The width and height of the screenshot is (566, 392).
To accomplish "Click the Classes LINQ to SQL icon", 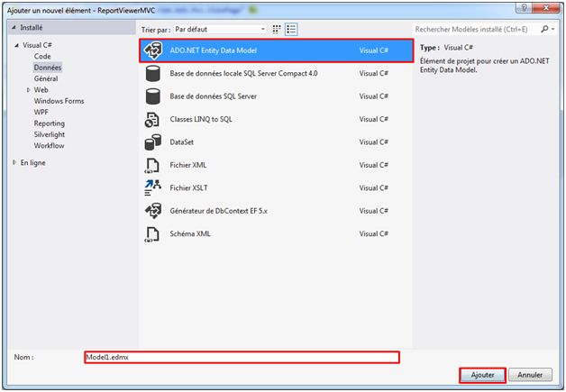I will tap(152, 120).
